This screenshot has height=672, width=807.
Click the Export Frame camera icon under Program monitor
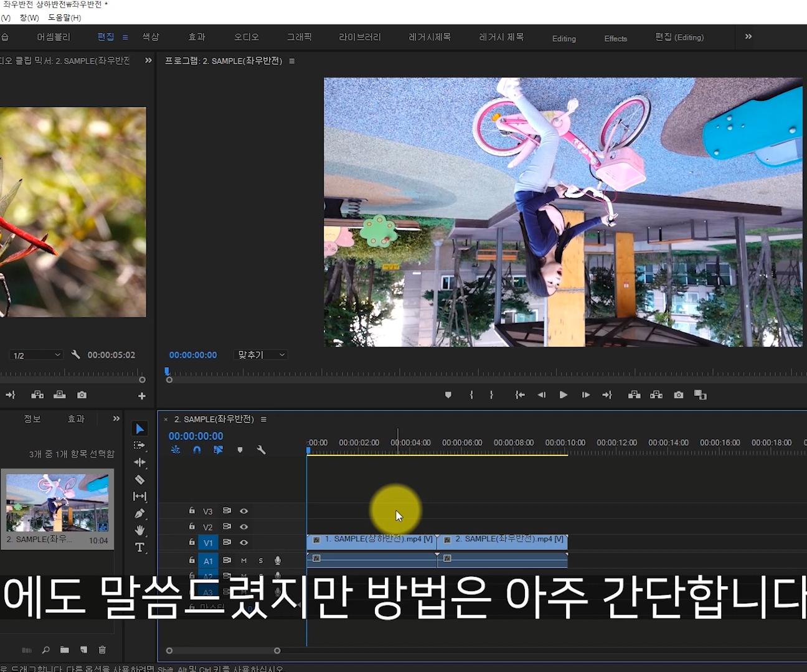pyautogui.click(x=678, y=394)
